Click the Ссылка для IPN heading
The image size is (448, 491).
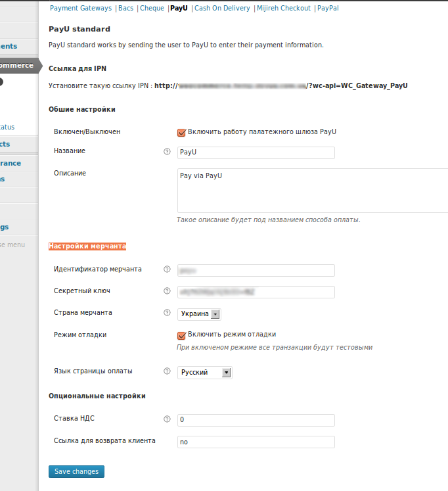coord(78,68)
